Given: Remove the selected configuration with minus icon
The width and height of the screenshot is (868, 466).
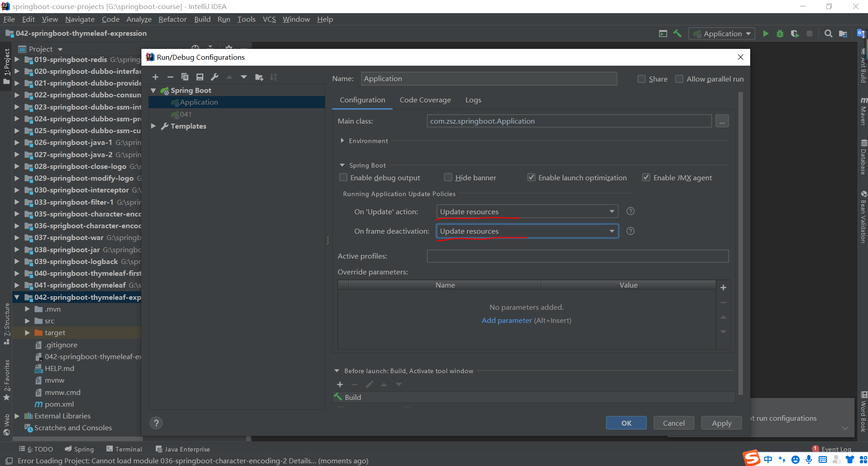Looking at the screenshot, I should [x=170, y=77].
